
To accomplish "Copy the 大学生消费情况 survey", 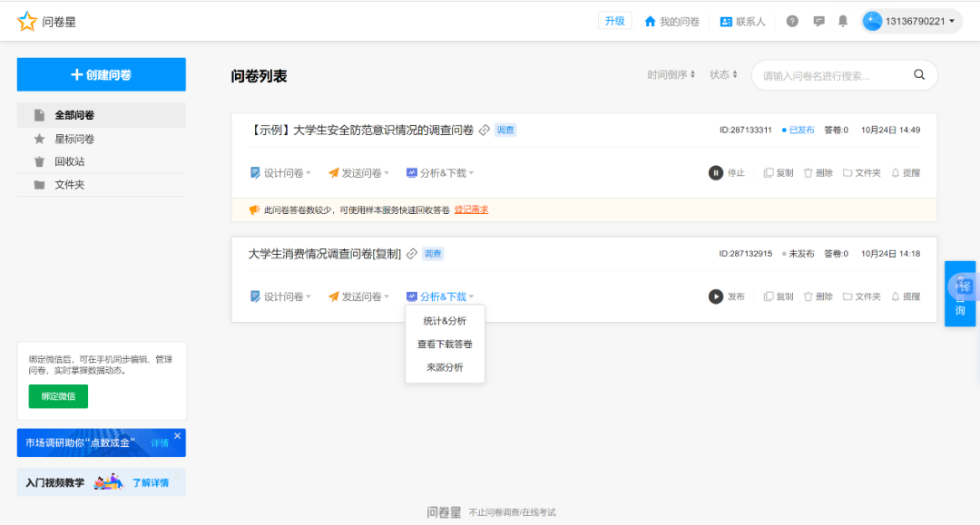I will pyautogui.click(x=779, y=297).
